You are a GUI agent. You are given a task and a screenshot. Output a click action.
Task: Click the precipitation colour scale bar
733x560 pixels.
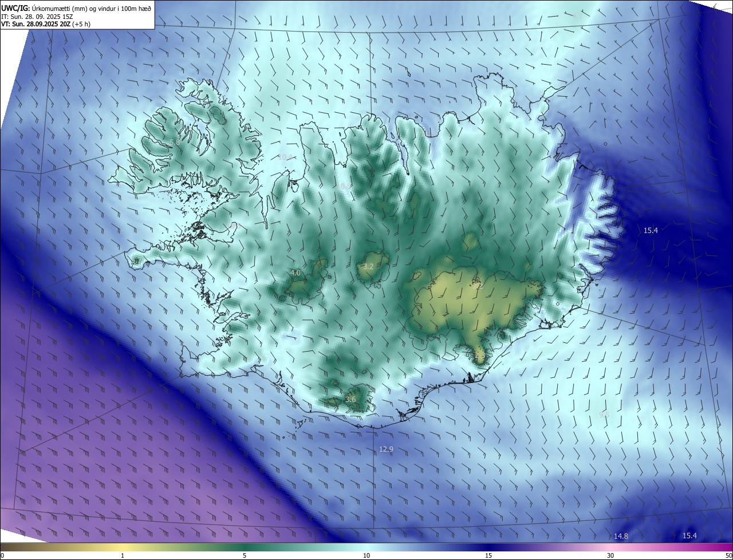(x=366, y=547)
